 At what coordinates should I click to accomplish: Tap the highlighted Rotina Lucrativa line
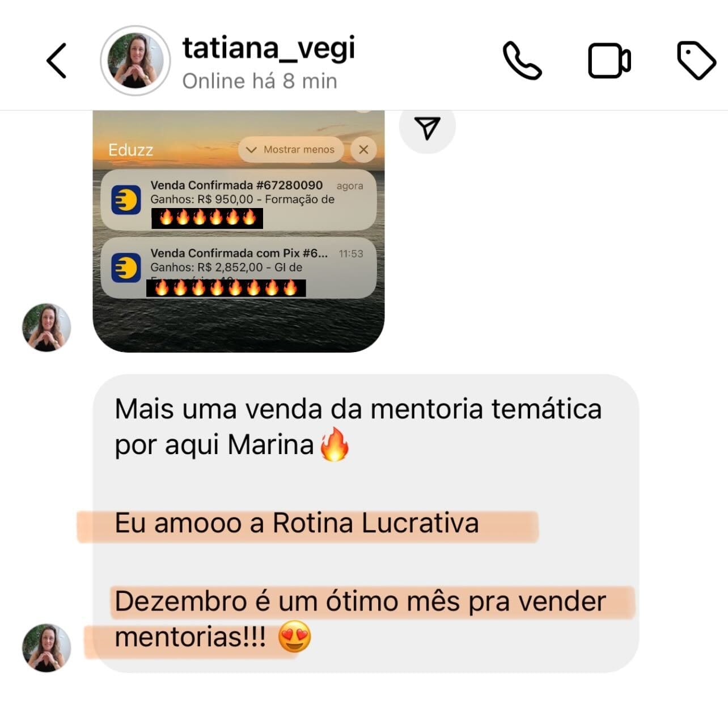[297, 523]
